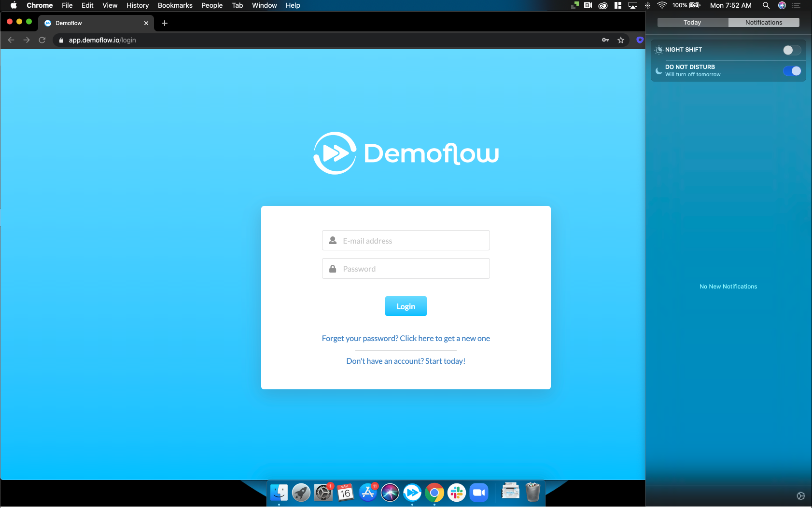Launch Launchpad rocket icon in dock
This screenshot has height=508, width=812.
[x=301, y=493]
